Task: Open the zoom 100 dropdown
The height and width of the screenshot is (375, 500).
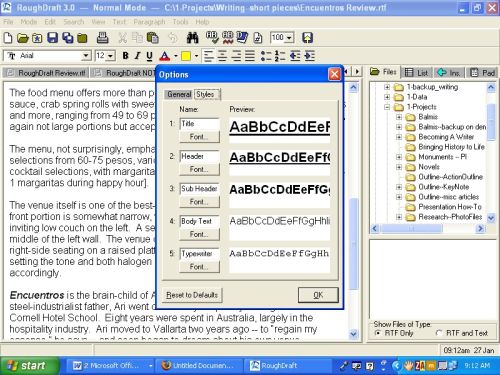Action: [x=289, y=38]
